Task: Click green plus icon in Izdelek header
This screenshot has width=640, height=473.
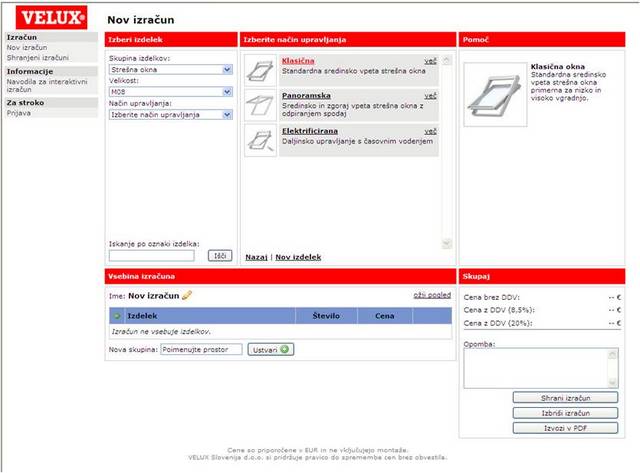Action: pyautogui.click(x=117, y=315)
